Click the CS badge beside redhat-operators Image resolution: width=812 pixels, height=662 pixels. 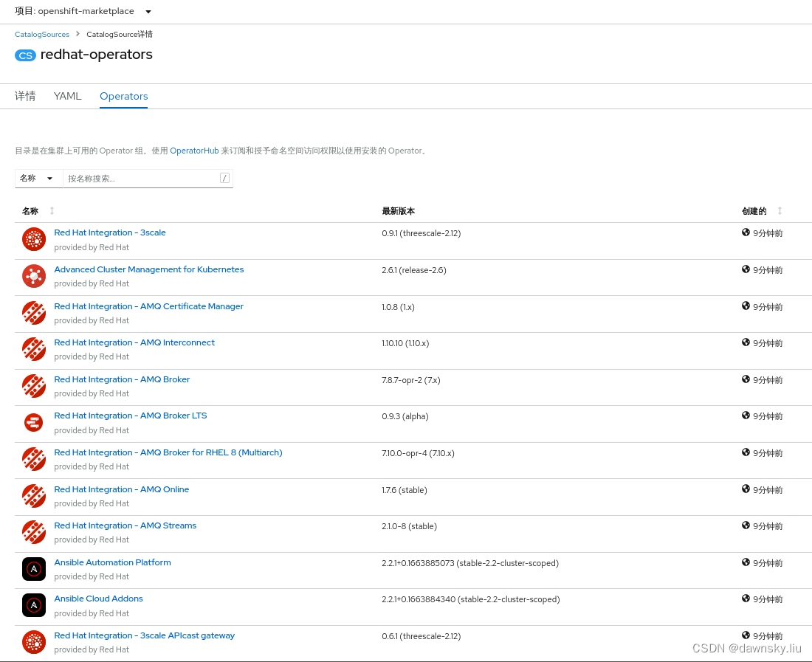25,55
